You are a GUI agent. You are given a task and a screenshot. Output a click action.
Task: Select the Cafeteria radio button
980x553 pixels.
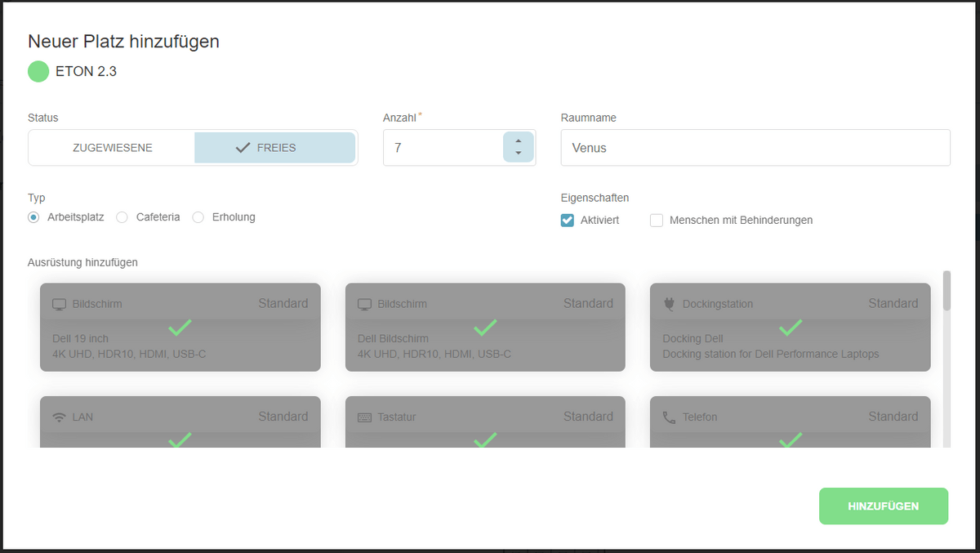click(x=122, y=217)
